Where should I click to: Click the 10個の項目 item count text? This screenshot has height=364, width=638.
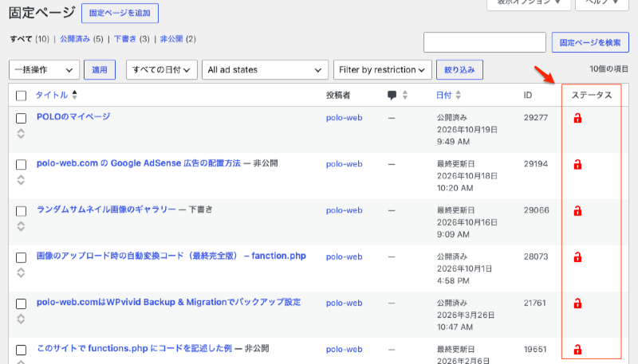click(608, 69)
